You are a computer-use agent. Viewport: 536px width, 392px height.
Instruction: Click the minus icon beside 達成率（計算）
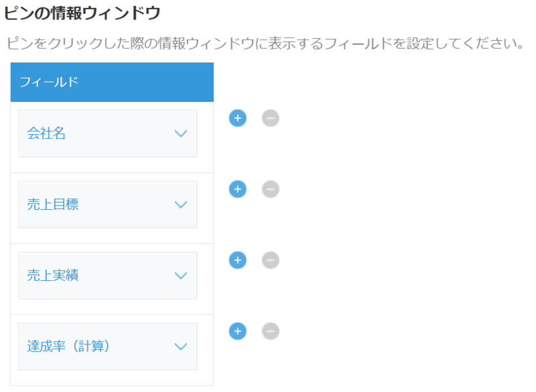pyautogui.click(x=270, y=331)
